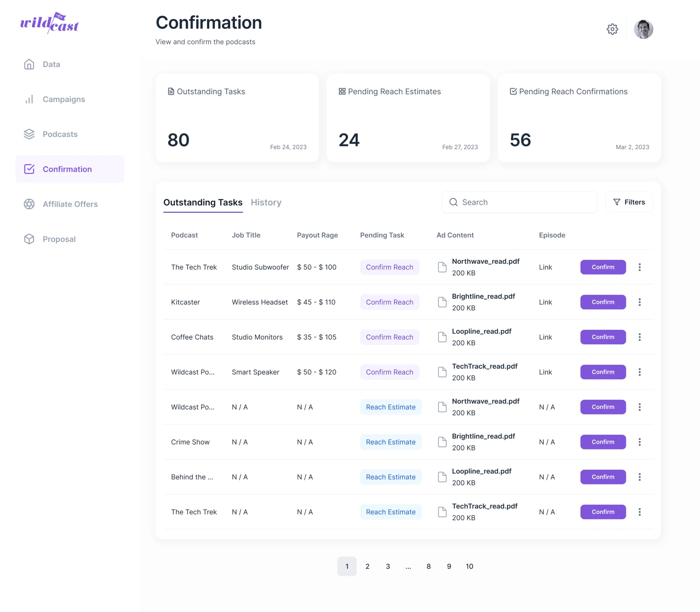Screen dimensions: 700x612
Task: Click Reach Estimate badge in Crime Show row
Action: tap(390, 442)
